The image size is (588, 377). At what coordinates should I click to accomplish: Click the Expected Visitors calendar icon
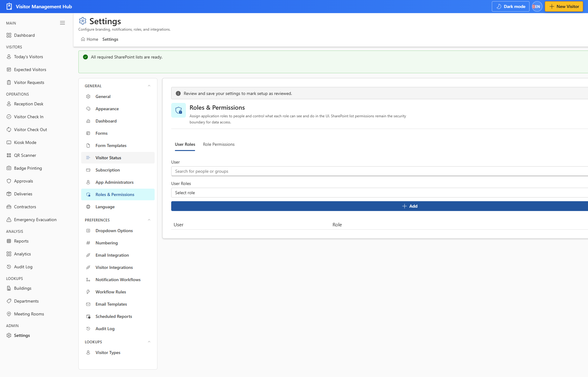pos(9,70)
